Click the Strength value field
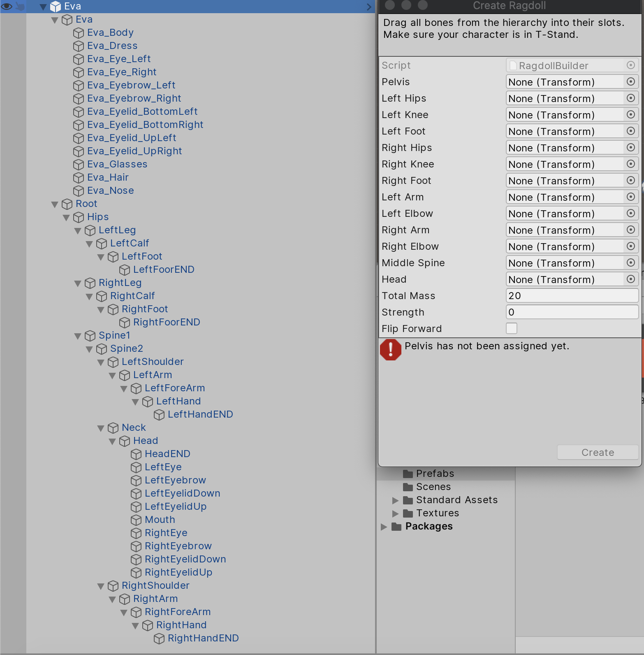 click(572, 312)
